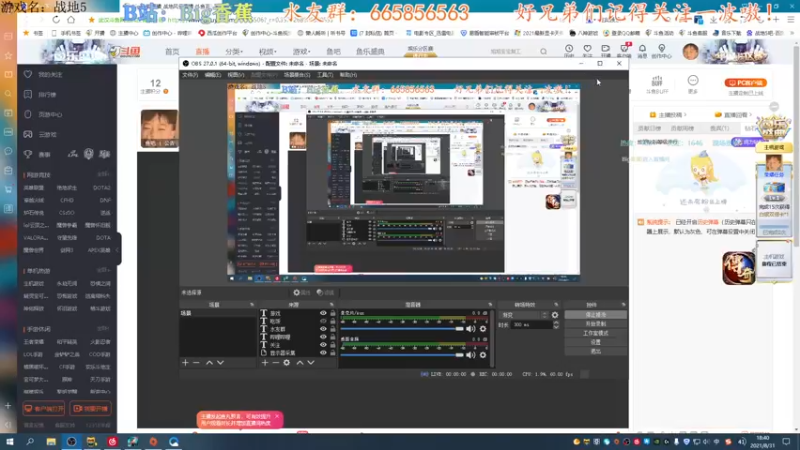The image size is (800, 450).
Task: Click the Douyu search magnifier icon
Action: point(543,52)
